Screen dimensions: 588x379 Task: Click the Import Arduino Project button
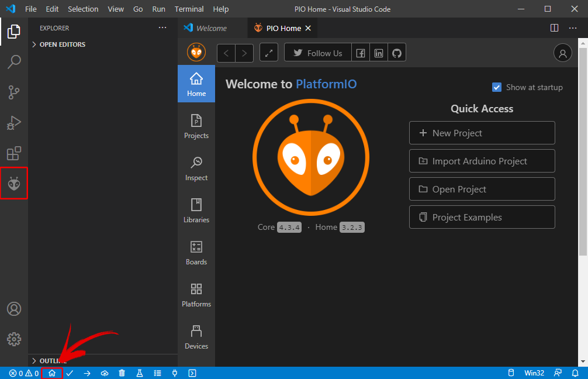[x=482, y=161]
